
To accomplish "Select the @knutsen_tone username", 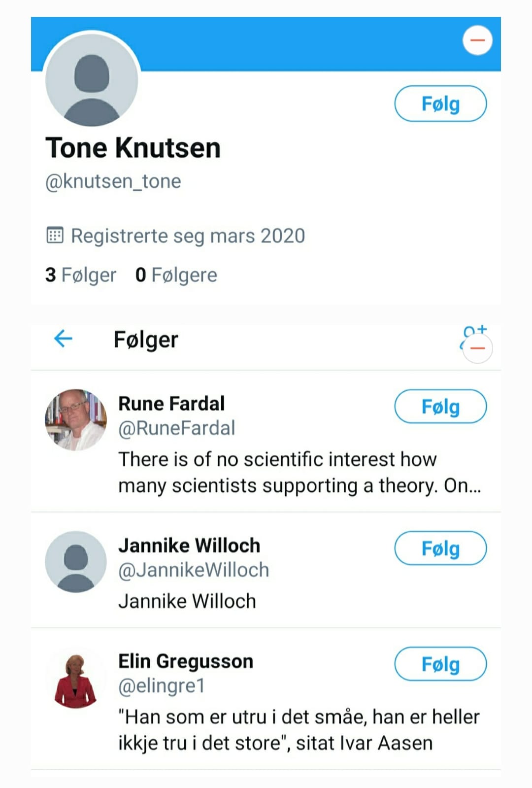I will tap(113, 181).
